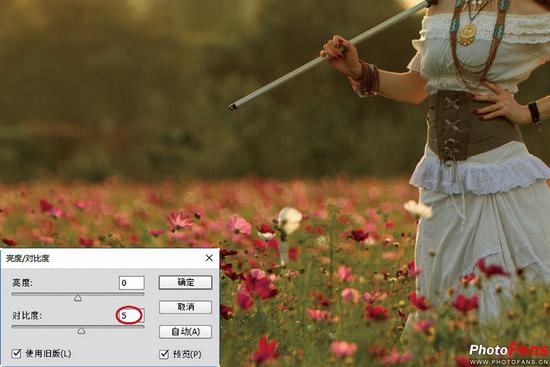Toggle the 预览(P) checkbox
The image size is (550, 367).
[x=164, y=354]
